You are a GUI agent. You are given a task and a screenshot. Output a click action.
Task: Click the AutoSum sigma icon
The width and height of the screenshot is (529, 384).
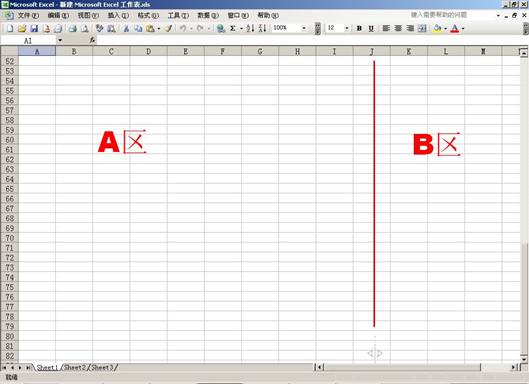(x=233, y=28)
